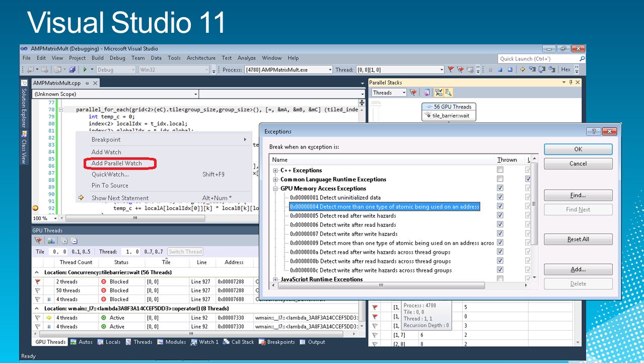Expand Common Language Runtime Exceptions node
This screenshot has height=363, width=644.
pos(275,179)
